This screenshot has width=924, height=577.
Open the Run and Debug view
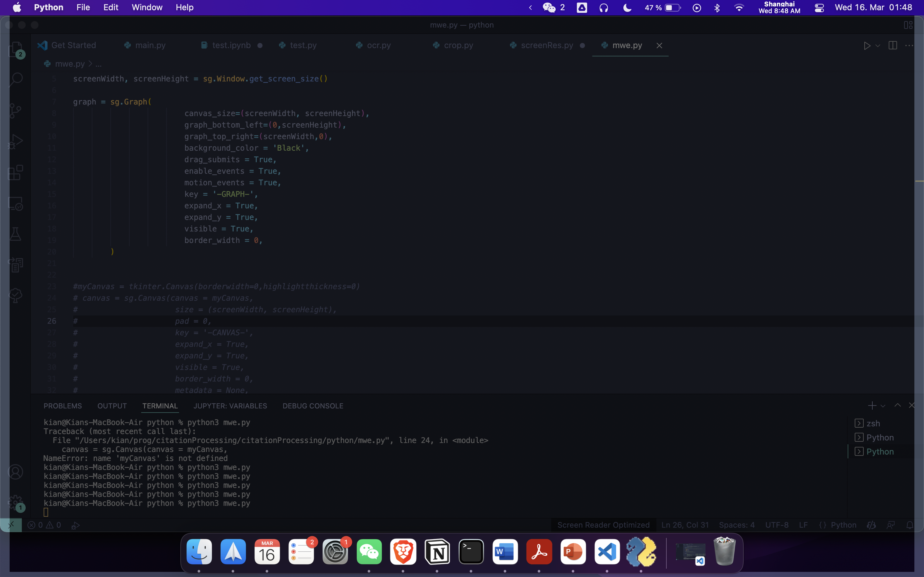tap(16, 142)
